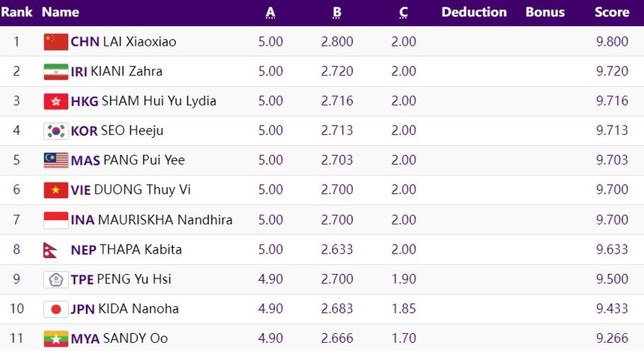644x351 pixels.
Task: Open the C column header link
Action: click(x=404, y=12)
